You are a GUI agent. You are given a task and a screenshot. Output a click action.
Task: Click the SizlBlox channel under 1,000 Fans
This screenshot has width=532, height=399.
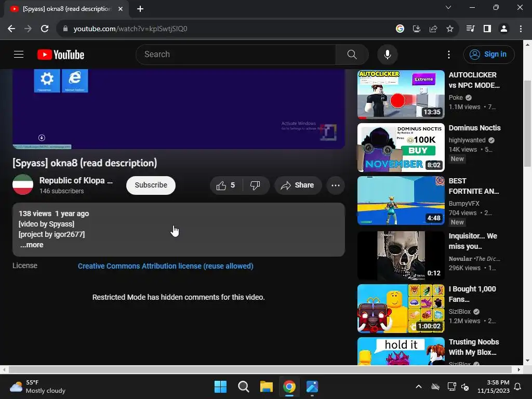459,312
